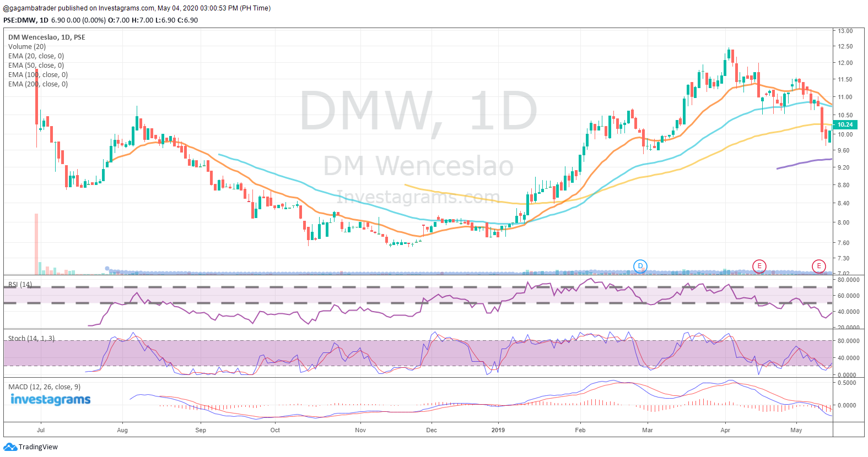Click the 11.00 price axis label
This screenshot has height=457, width=868.
point(845,97)
